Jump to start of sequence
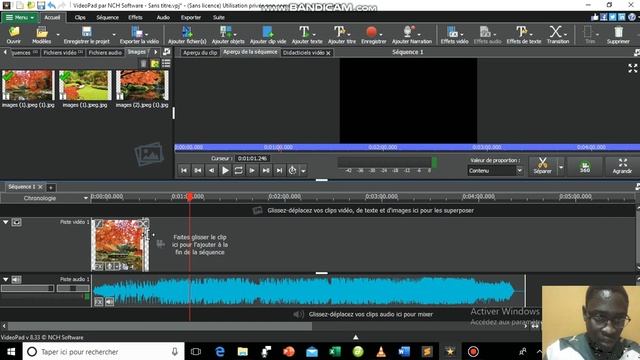The image size is (640, 360). (184, 170)
